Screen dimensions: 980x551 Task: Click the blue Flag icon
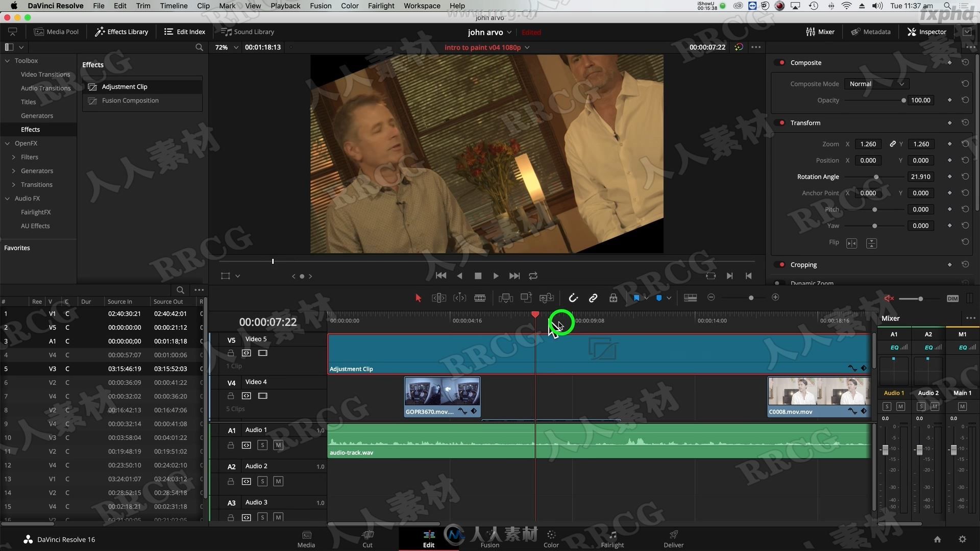[636, 298]
